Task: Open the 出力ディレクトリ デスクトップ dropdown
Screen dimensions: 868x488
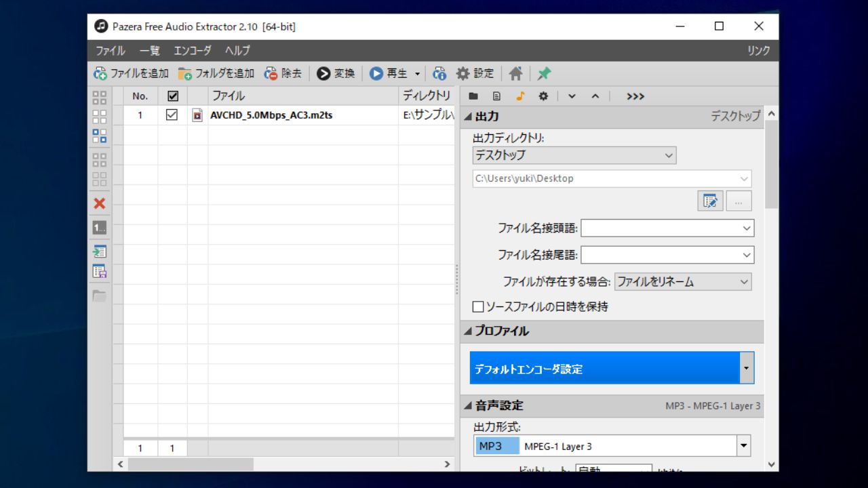Action: (574, 155)
